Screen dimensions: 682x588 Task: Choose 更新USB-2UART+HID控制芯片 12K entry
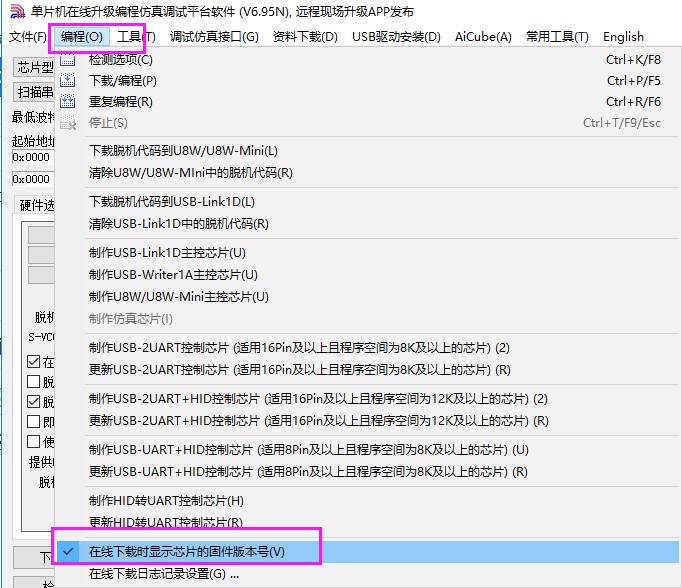coord(367,421)
